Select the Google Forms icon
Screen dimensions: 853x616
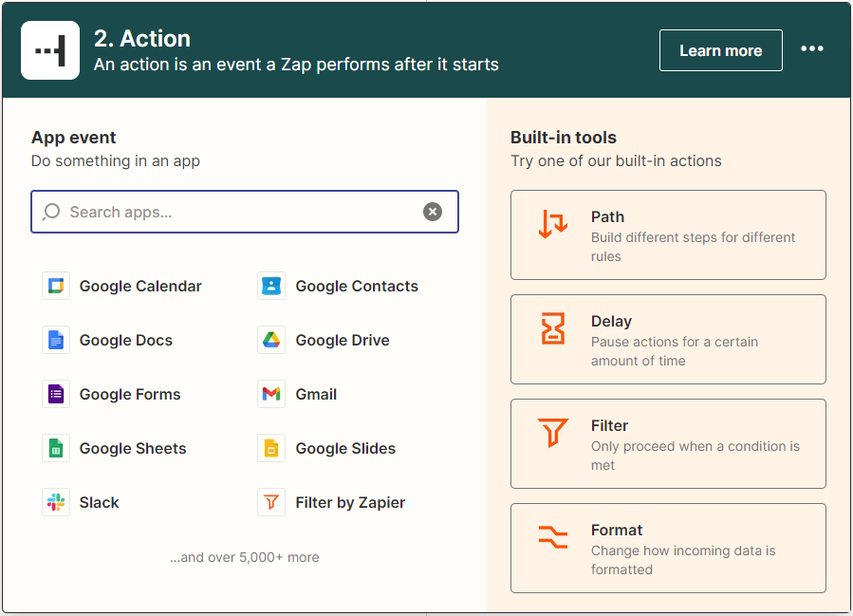(56, 394)
